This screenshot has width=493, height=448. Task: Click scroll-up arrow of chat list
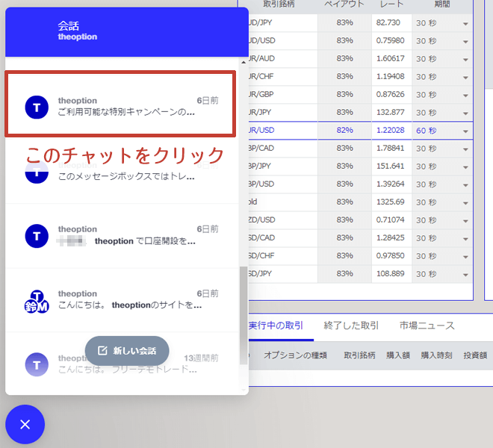point(244,63)
